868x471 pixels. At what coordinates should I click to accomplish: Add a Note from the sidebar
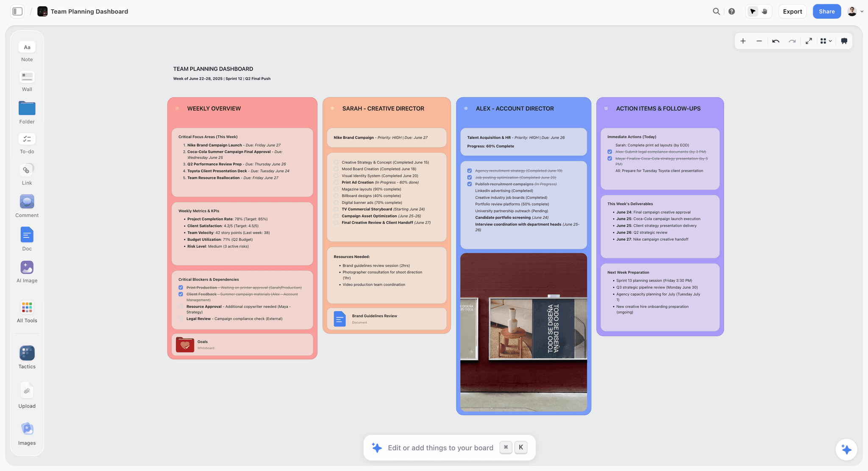pyautogui.click(x=27, y=52)
